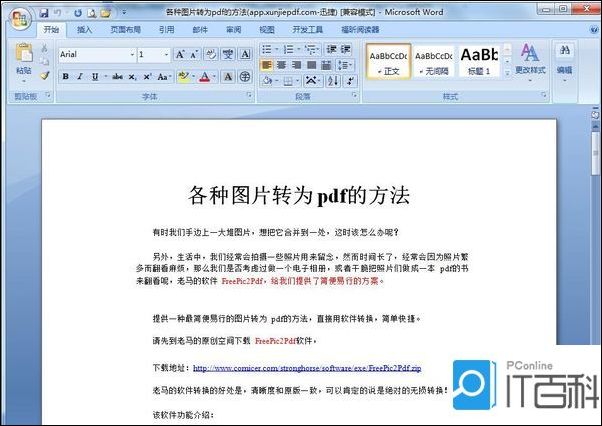602x426 pixels.
Task: Copy the selection in clipboard group
Action: 44,61
